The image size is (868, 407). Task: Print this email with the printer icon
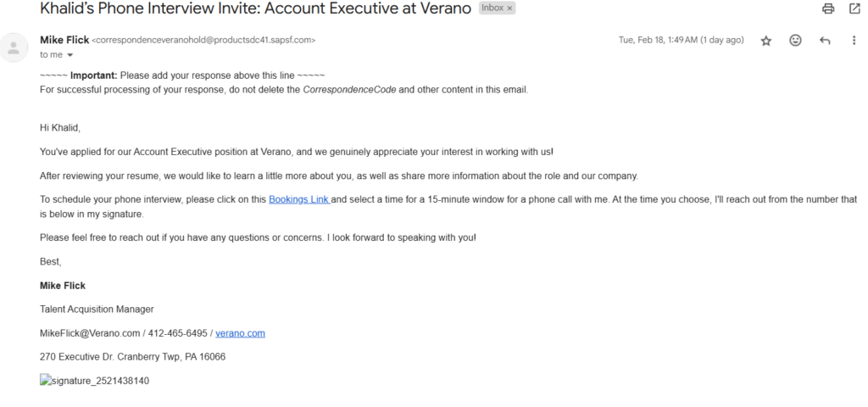coord(828,8)
